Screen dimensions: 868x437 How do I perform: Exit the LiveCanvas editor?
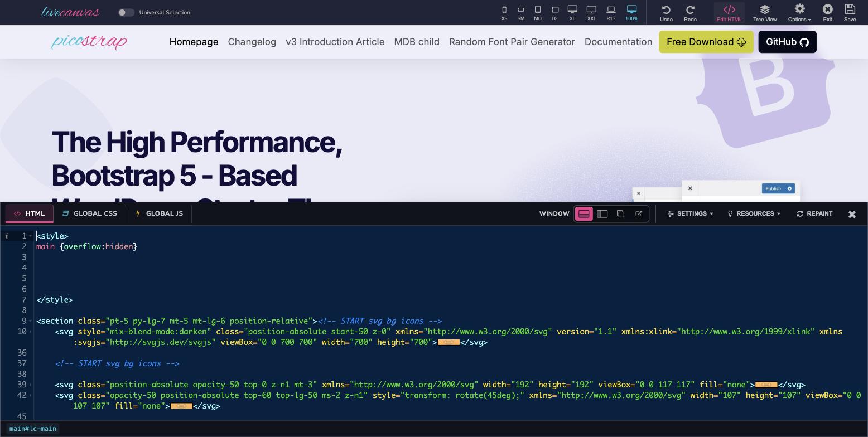pyautogui.click(x=827, y=12)
